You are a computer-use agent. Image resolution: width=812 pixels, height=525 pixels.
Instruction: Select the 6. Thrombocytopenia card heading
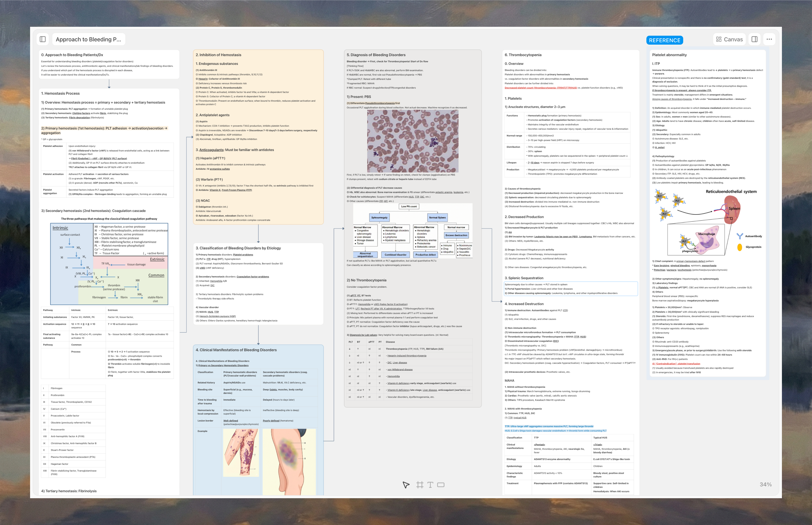pos(523,55)
